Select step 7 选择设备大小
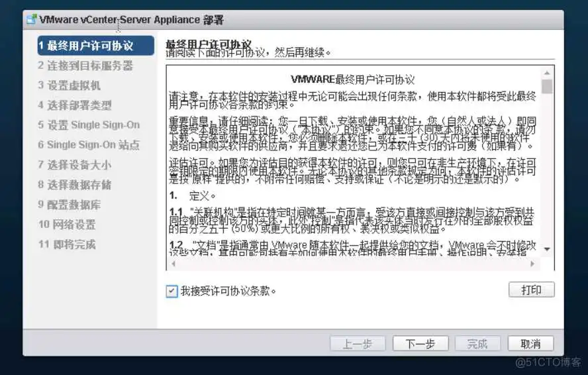 (x=75, y=165)
